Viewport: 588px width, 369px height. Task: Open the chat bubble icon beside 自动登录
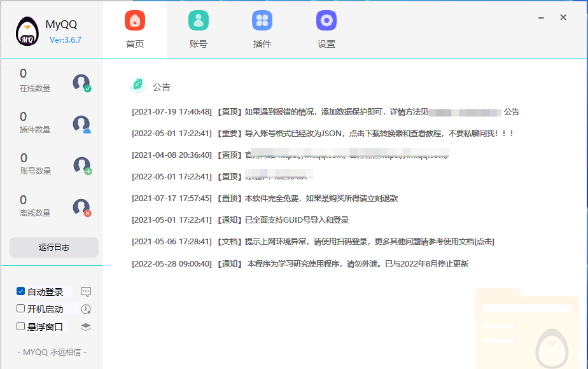[x=86, y=292]
